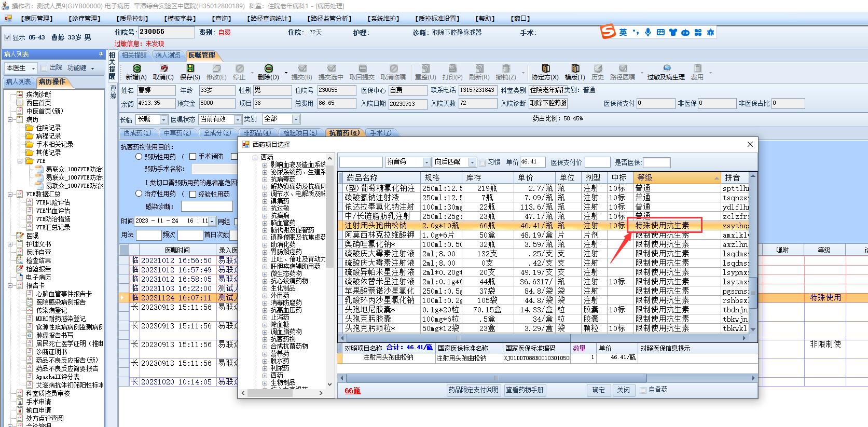Viewport: 868px width, 427px height.
Task: Check the 自备药 checkbox
Action: click(643, 390)
